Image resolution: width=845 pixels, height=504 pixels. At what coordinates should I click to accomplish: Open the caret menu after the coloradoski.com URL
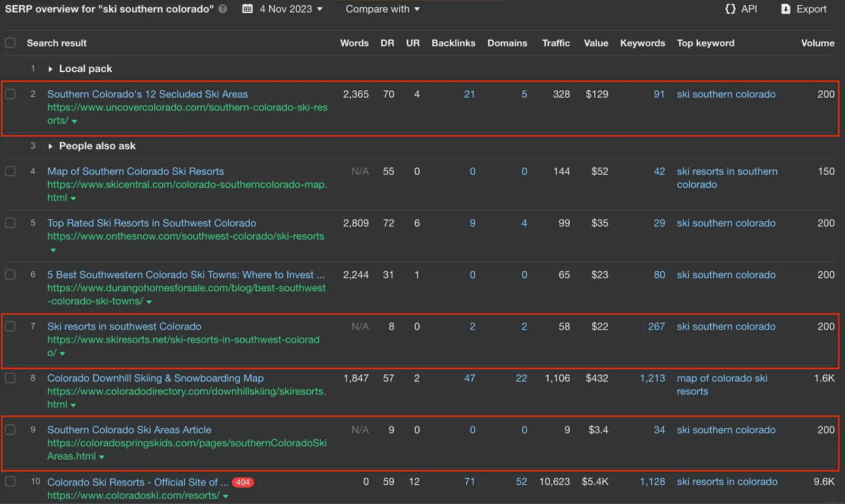pyautogui.click(x=226, y=496)
